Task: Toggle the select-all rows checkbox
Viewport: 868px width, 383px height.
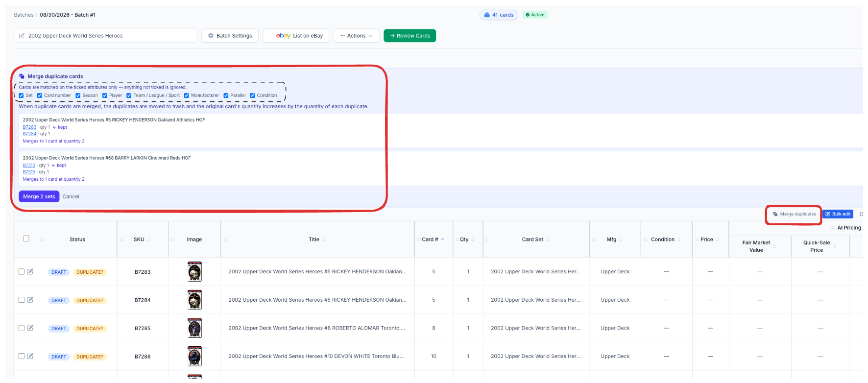Action: [x=26, y=239]
